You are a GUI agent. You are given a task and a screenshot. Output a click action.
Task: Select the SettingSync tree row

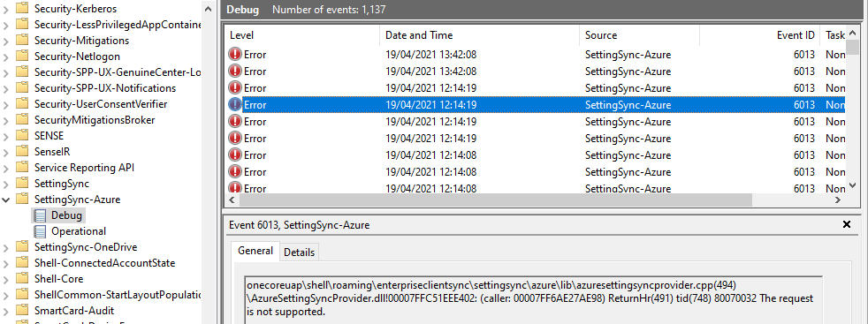(62, 184)
